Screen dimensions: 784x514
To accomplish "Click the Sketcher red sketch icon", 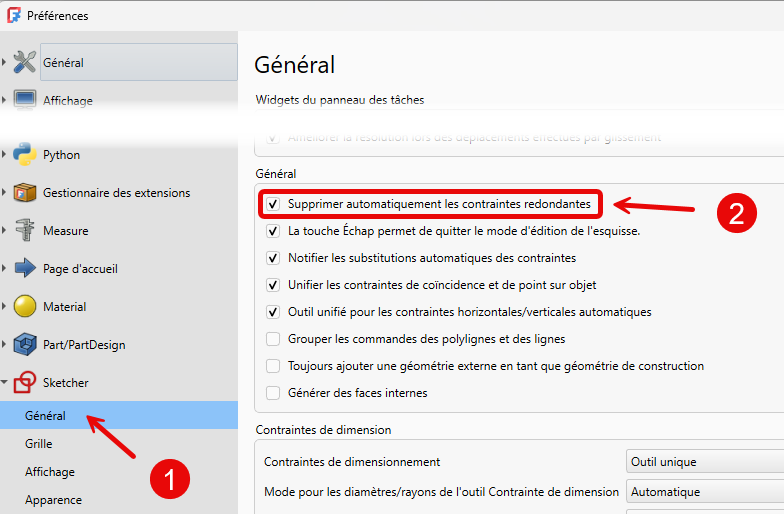I will click(x=25, y=383).
